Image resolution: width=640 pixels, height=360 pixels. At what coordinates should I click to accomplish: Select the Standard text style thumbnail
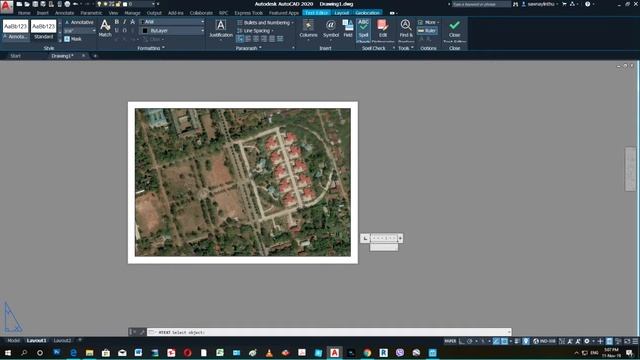[x=43, y=29]
